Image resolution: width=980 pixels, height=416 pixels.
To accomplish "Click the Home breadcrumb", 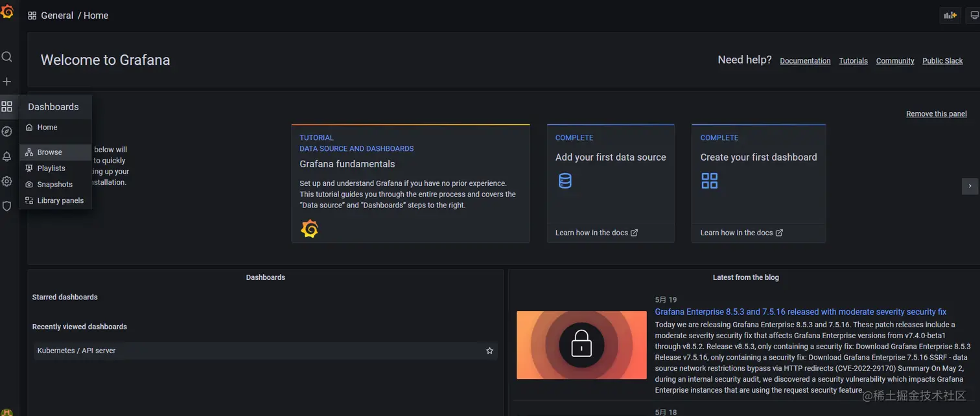I will pos(96,16).
